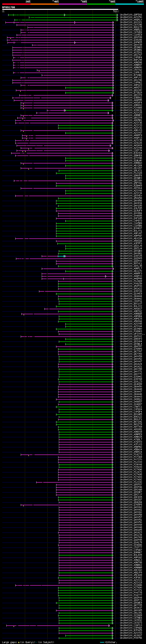Select label UniRef100_Q9XF89
Image resolution: width=146 pixels, height=644 pixels.
(131, 37)
